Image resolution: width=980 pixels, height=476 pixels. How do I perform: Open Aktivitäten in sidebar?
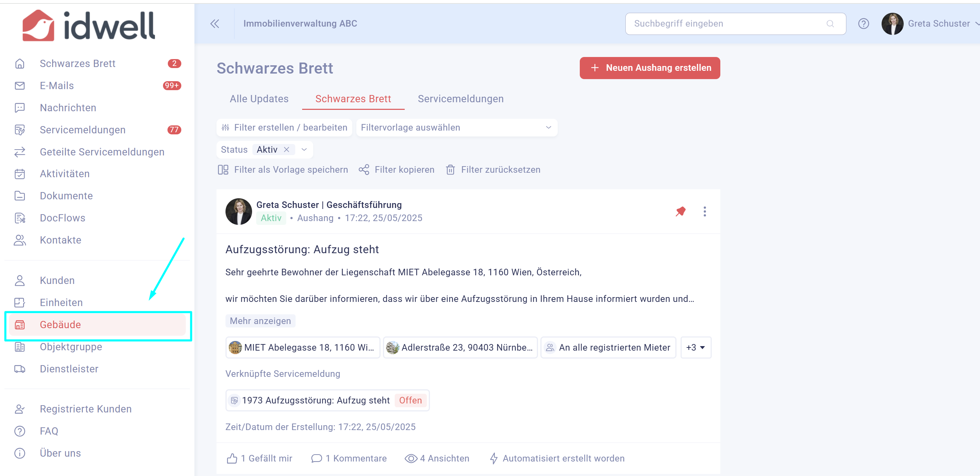point(65,174)
